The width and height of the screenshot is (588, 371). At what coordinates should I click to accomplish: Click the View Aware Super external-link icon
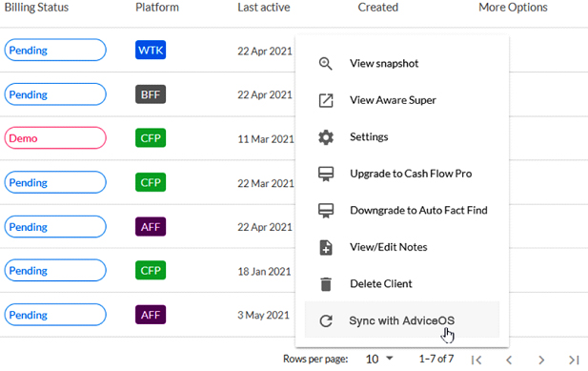tap(326, 100)
